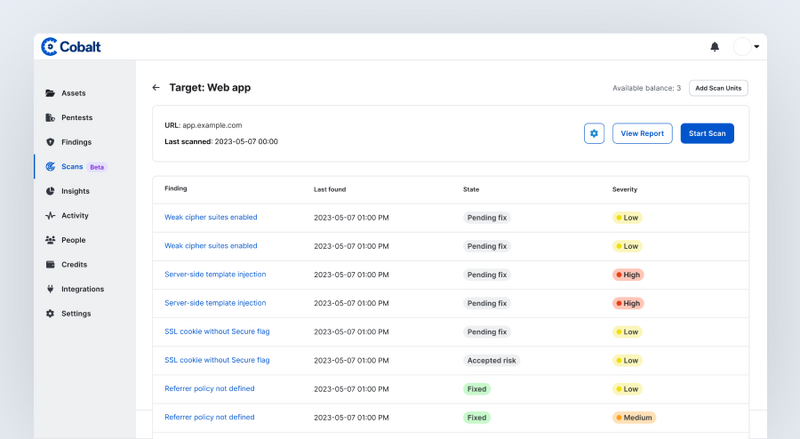Viewport: 800px width, 439px height.
Task: Open the user avatar menu
Action: click(742, 46)
